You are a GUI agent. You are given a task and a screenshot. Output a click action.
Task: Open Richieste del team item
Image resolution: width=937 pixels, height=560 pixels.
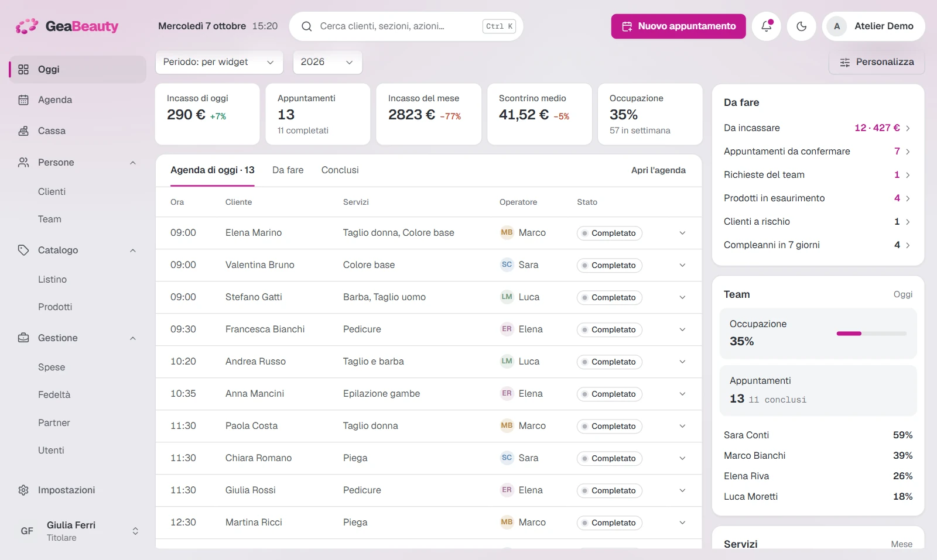click(818, 175)
